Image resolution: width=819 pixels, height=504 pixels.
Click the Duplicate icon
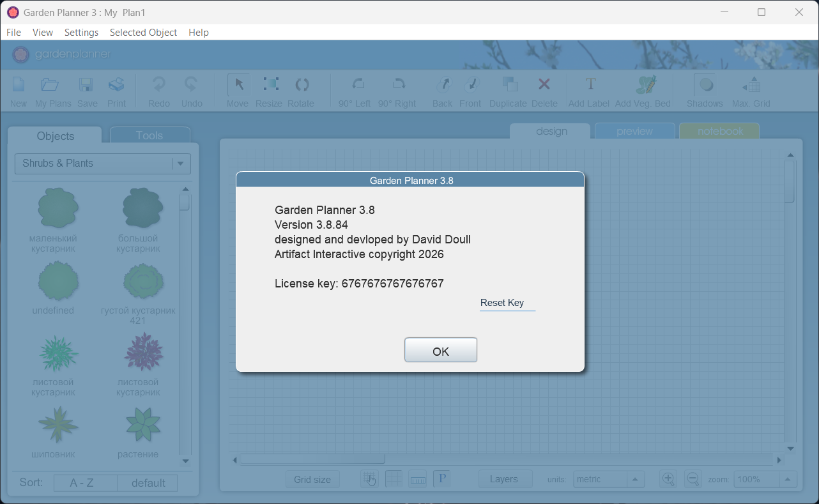[x=510, y=84]
